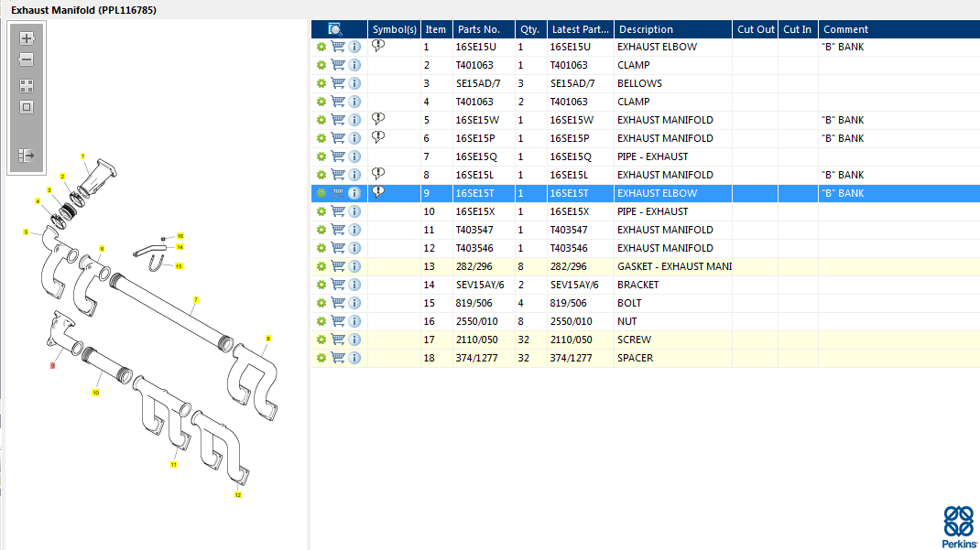Image resolution: width=980 pixels, height=550 pixels.
Task: Click the four-square grid view icon
Action: coord(27,86)
